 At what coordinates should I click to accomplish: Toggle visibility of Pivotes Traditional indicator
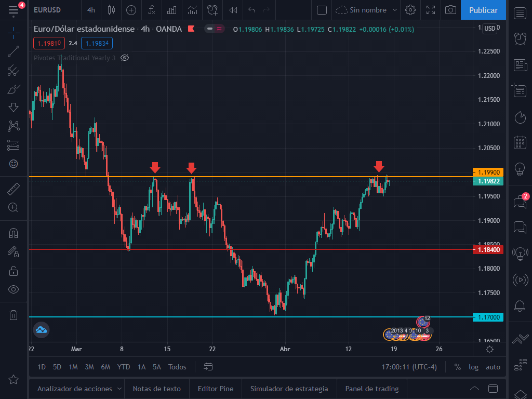click(125, 58)
